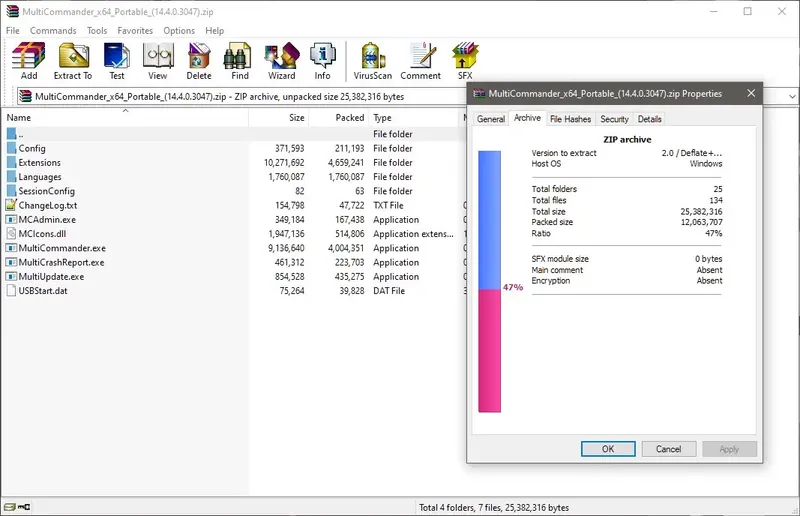This screenshot has width=800, height=516.
Task: Select the View toolbar icon
Action: coord(158,61)
